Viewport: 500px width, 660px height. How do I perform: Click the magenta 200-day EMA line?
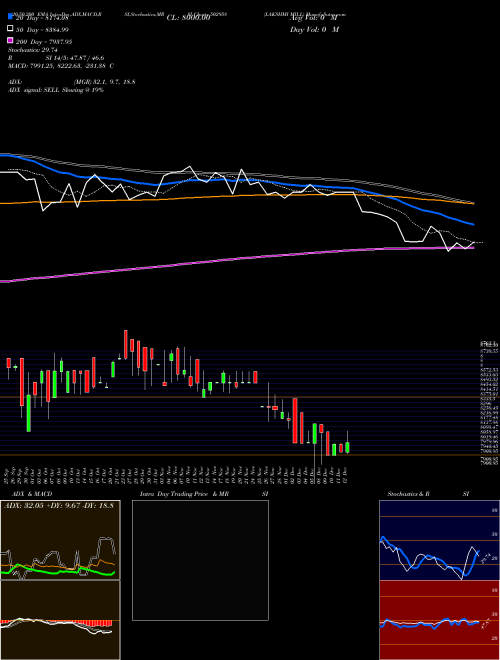[x=236, y=258]
